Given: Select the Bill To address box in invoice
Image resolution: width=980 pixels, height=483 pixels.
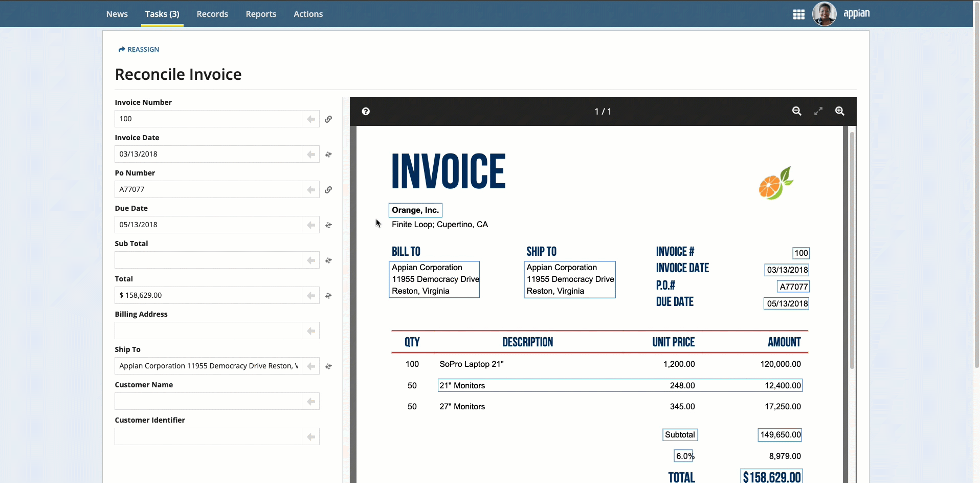Looking at the screenshot, I should pyautogui.click(x=434, y=279).
